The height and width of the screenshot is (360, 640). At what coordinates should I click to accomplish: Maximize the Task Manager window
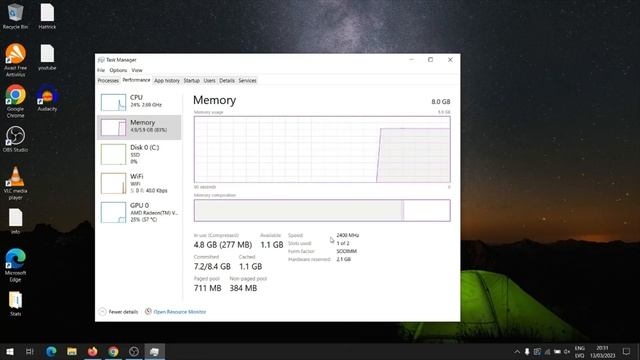click(430, 60)
